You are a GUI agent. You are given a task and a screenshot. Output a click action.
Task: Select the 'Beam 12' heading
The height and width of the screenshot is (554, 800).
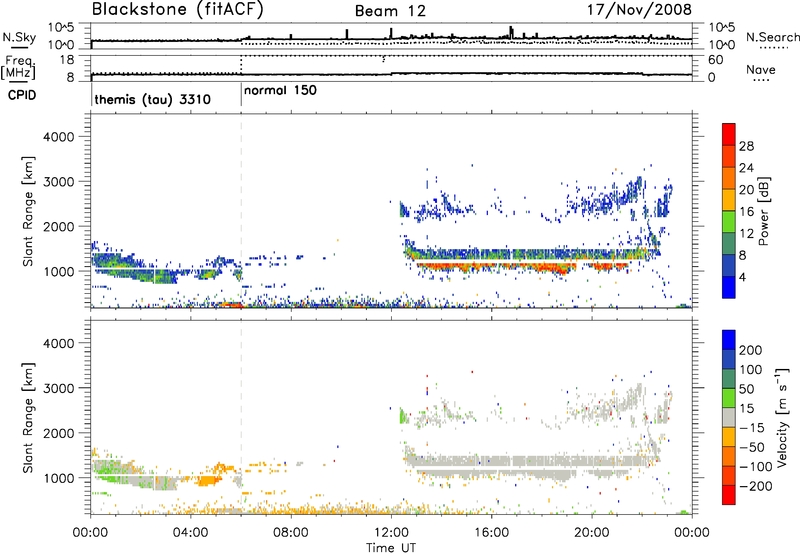point(390,11)
